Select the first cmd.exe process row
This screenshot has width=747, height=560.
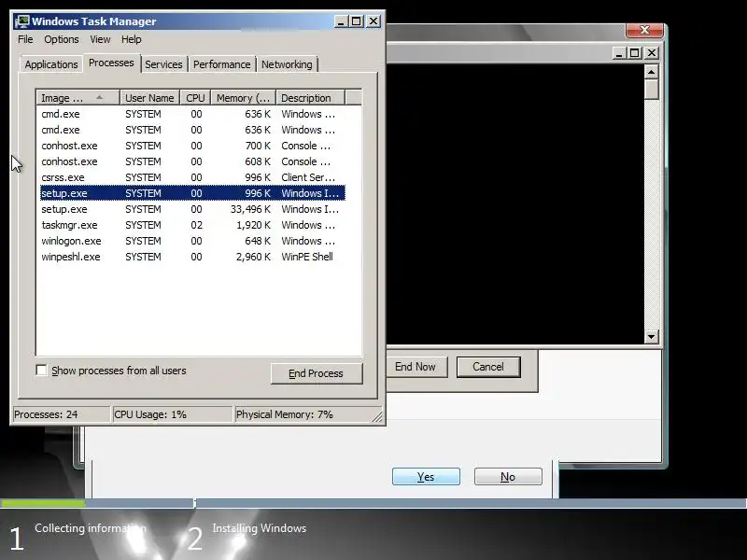tap(192, 114)
